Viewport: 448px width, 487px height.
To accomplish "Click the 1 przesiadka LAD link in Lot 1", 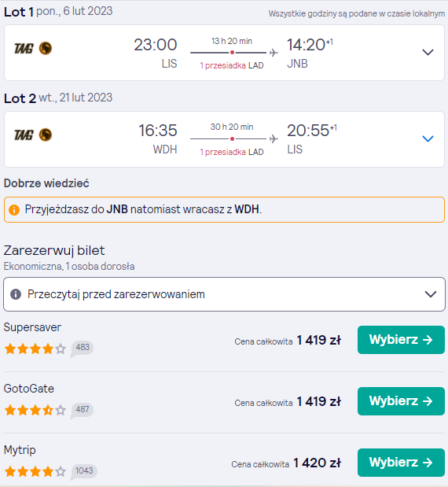I will click(232, 65).
